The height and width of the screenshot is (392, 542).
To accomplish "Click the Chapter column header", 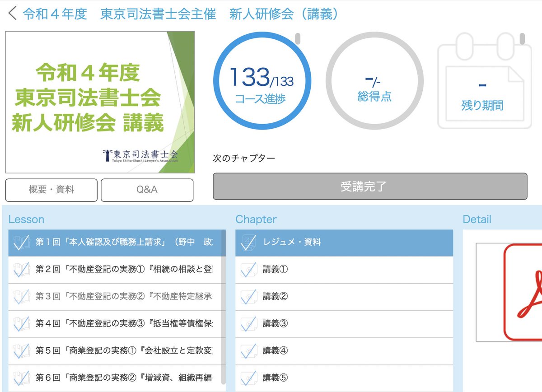I will pos(256,219).
